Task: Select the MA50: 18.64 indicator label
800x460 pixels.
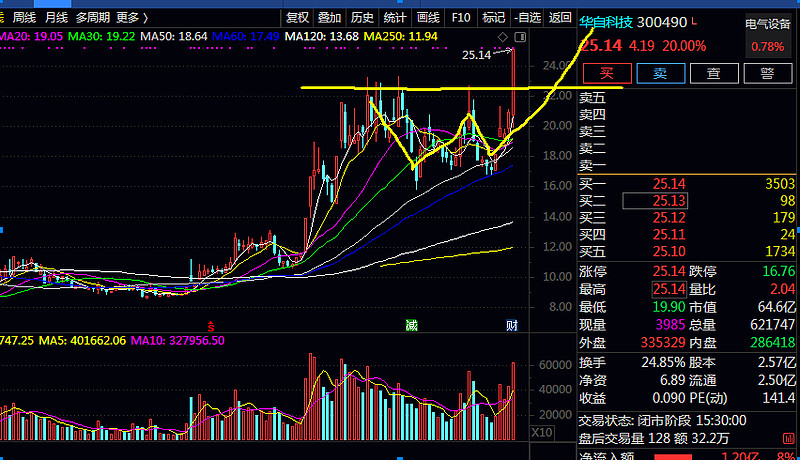Action: pos(174,37)
